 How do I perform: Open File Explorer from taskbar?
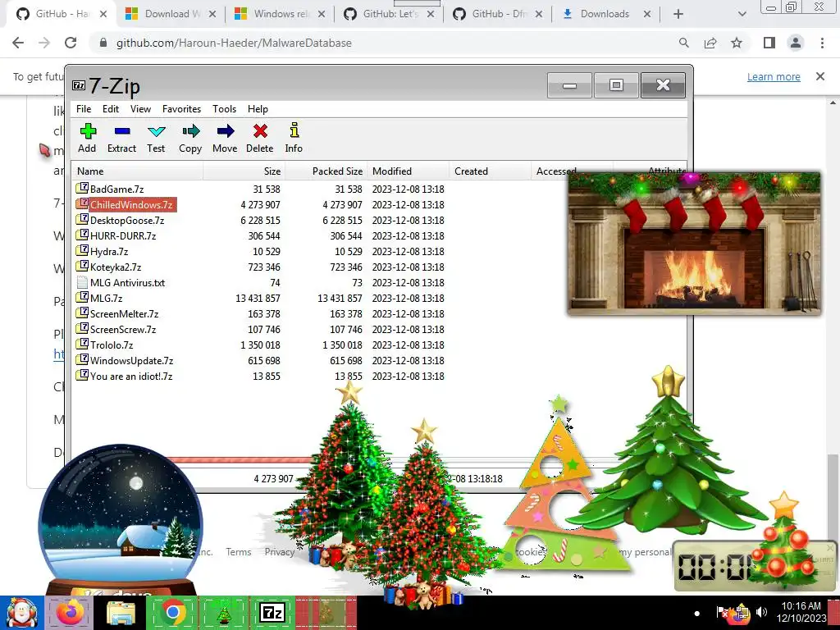point(121,613)
